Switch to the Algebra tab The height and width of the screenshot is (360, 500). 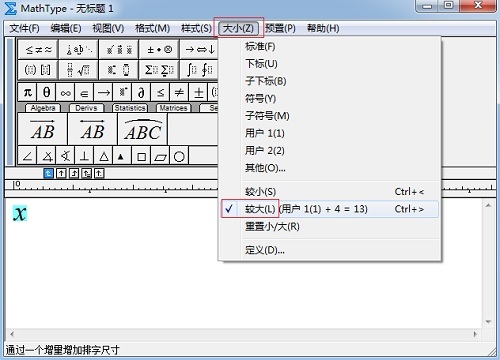(x=43, y=108)
